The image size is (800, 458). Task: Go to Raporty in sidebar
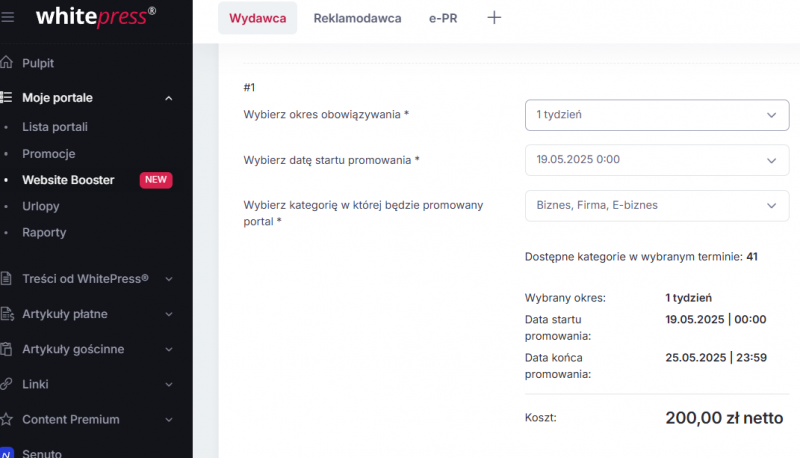[44, 232]
